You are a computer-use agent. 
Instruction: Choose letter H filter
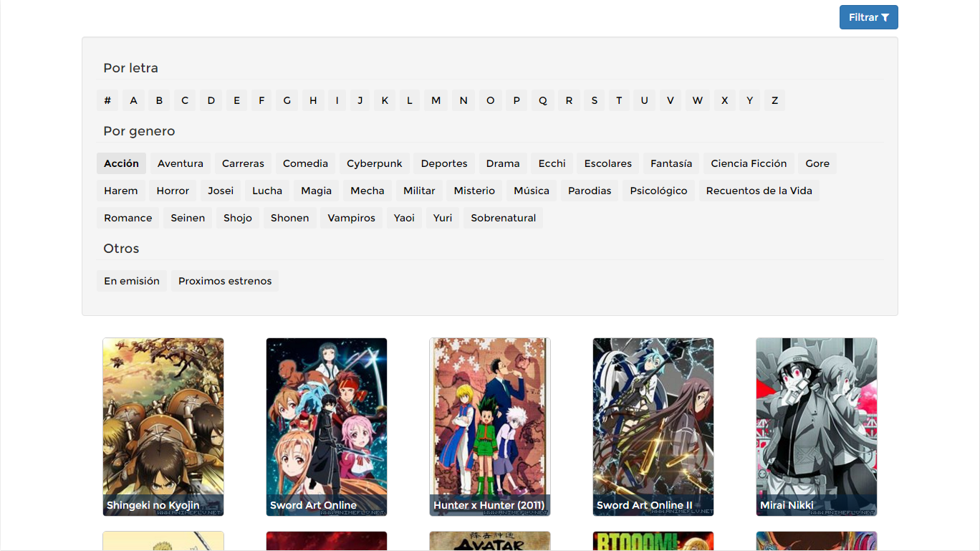click(x=313, y=100)
